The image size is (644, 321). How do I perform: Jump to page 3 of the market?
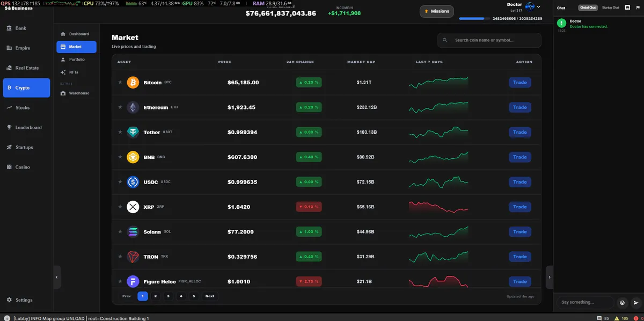(168, 296)
